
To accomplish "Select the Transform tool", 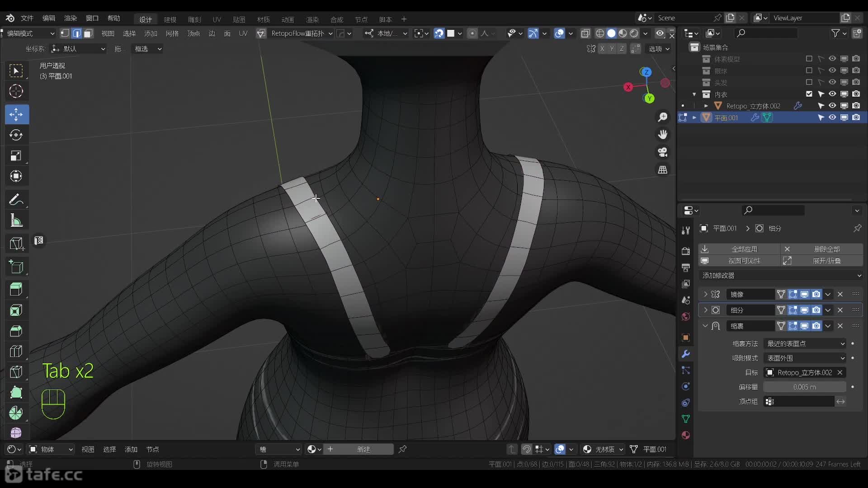I will pos(16,176).
